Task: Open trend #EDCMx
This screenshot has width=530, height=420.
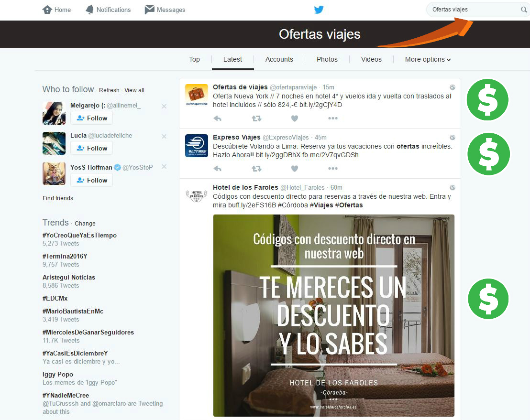Action: click(55, 299)
